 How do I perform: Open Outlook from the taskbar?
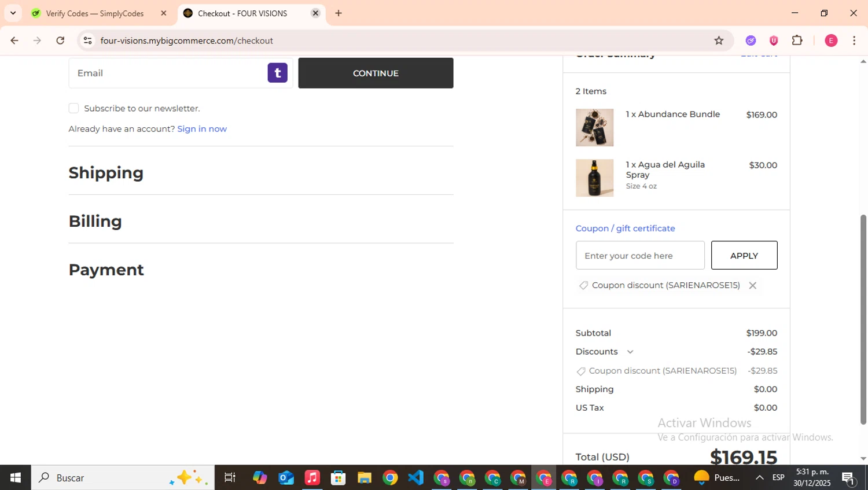coord(286,478)
